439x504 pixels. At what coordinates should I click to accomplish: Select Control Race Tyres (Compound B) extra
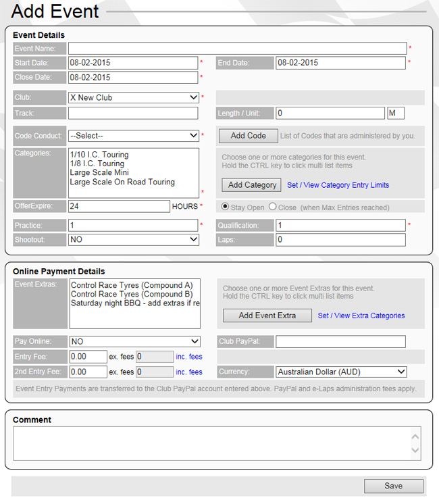click(132, 294)
